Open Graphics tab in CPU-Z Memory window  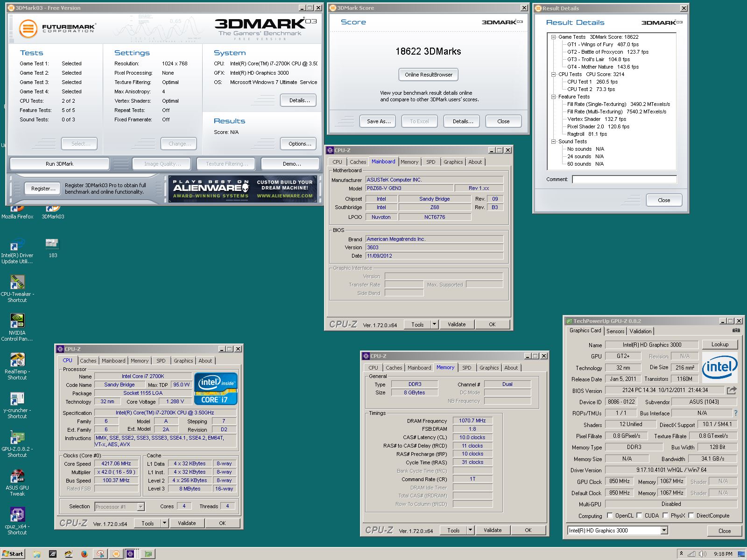489,368
